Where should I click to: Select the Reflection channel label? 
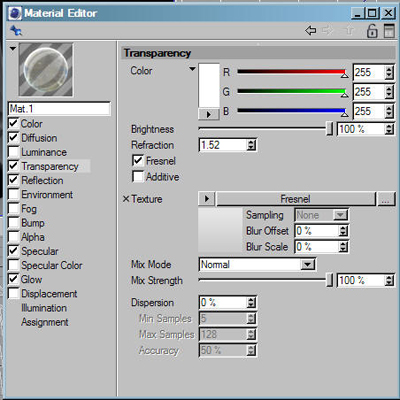(x=42, y=180)
